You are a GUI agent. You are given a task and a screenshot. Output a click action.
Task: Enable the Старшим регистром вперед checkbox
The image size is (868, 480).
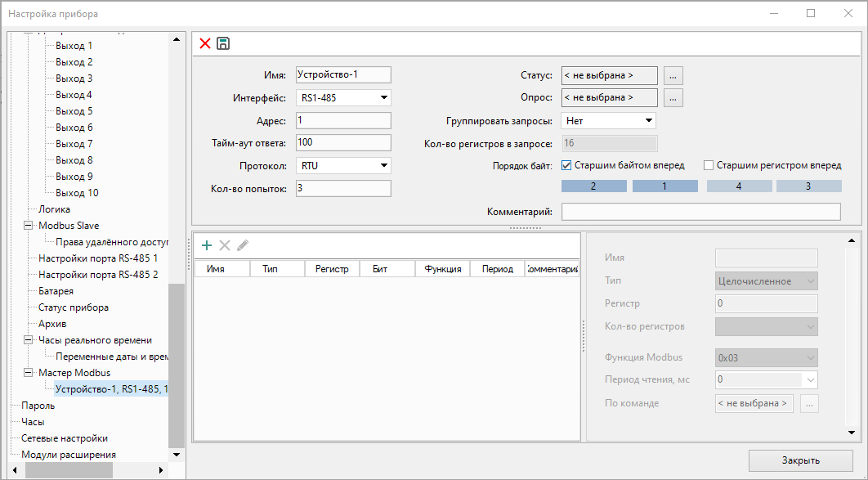coord(709,165)
